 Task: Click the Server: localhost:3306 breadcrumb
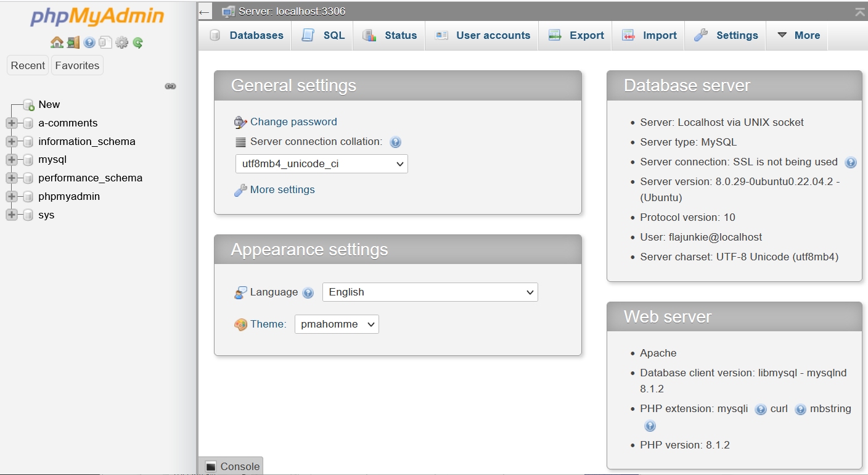[x=292, y=11]
